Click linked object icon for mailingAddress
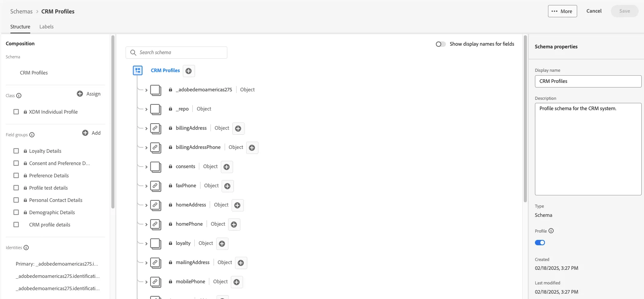The height and width of the screenshot is (299, 644). 156,263
